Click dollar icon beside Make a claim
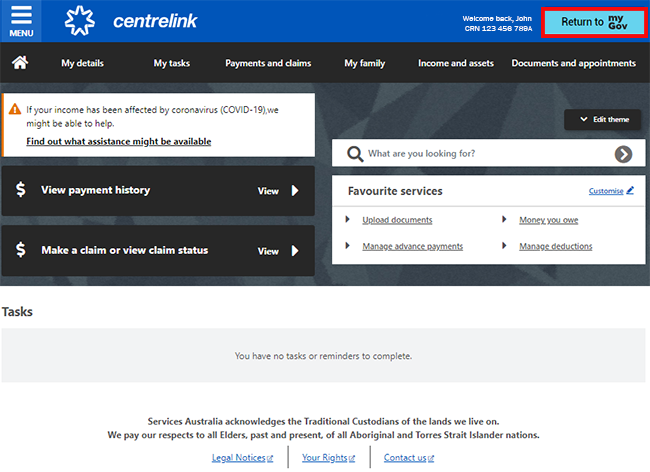 [20, 250]
